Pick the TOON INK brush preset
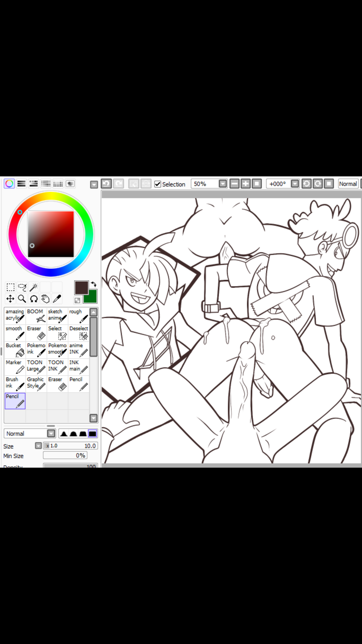 coord(57,366)
